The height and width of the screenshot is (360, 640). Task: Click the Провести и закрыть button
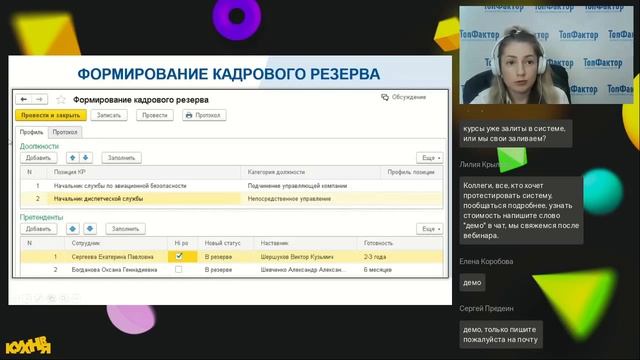point(51,115)
